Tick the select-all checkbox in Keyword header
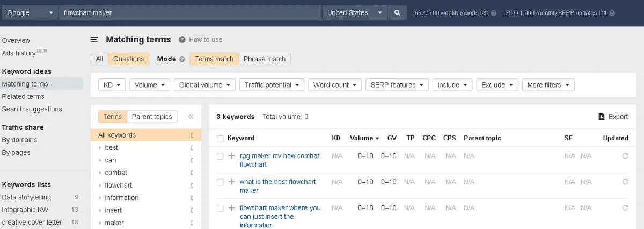The width and height of the screenshot is (644, 229). (220, 139)
